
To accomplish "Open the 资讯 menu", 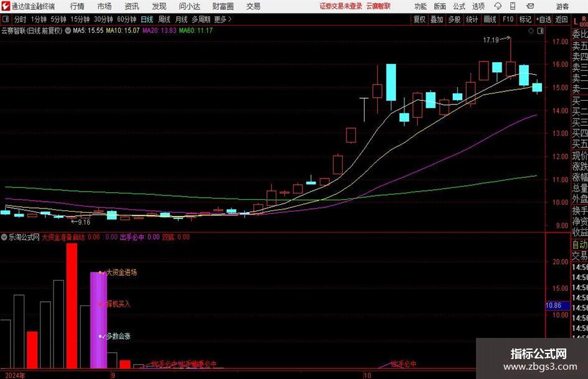I will tap(132, 6).
